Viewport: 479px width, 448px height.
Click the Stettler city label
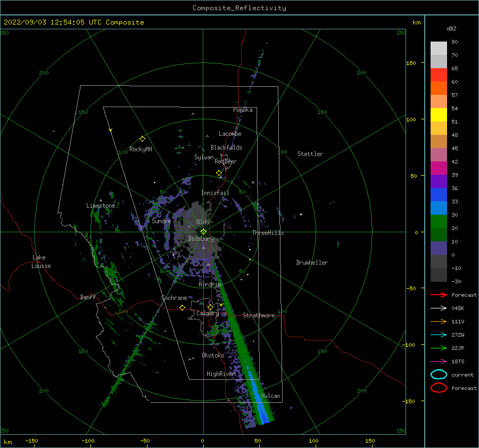coord(310,154)
